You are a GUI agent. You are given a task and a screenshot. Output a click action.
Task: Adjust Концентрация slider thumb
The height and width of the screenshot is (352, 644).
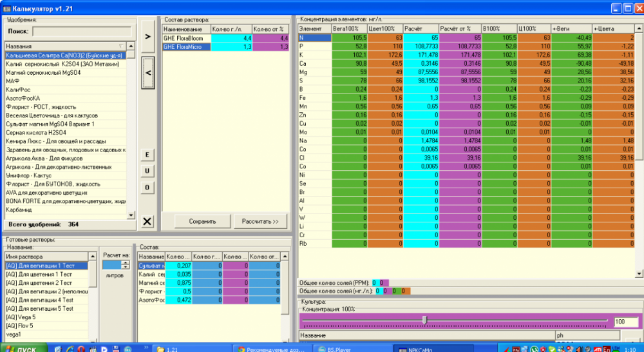pos(424,320)
